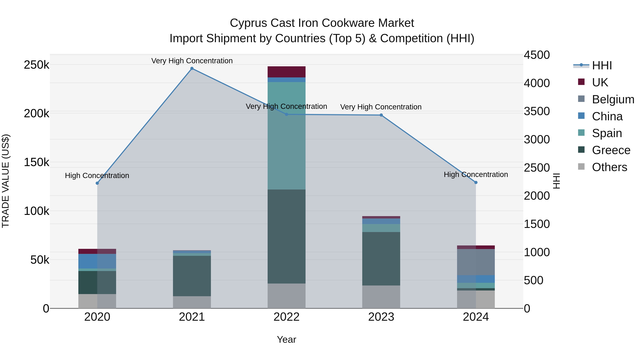Click the China segment of the 2020 bar
This screenshot has height=362, width=644.
[97, 261]
